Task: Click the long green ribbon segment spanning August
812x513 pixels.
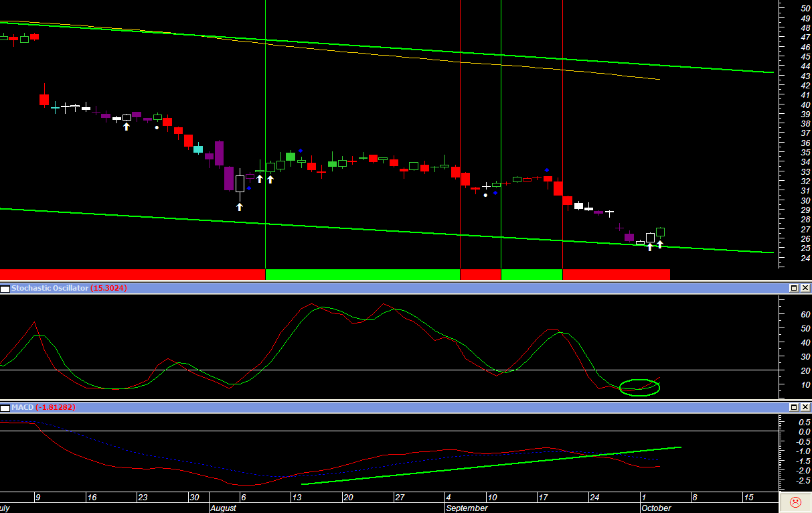Action: tap(363, 275)
